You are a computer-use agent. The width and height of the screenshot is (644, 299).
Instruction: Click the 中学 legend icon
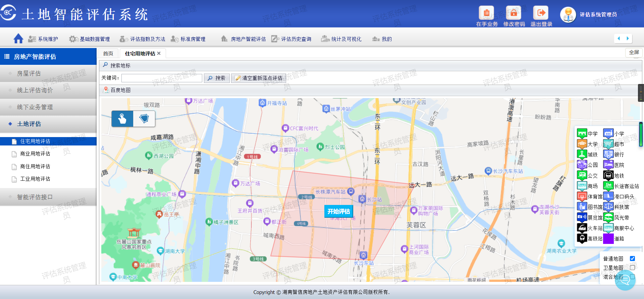pyautogui.click(x=582, y=133)
